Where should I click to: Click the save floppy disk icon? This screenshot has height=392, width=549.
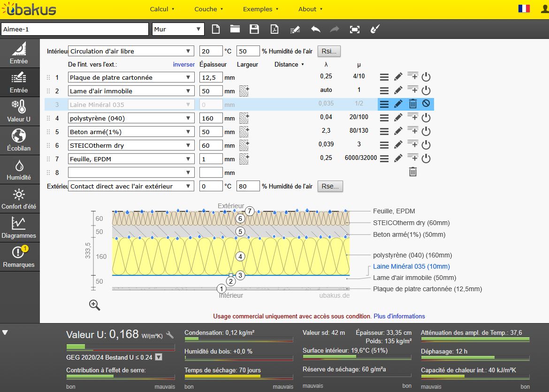[x=254, y=29]
